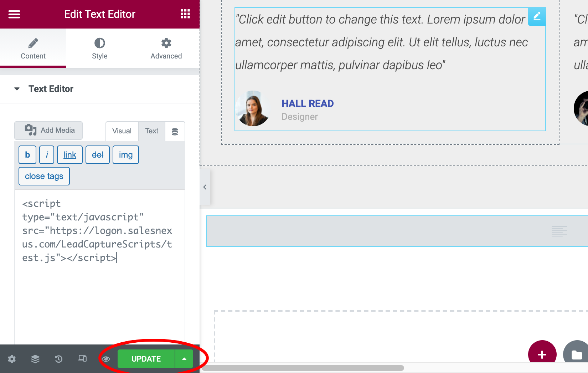Select the Text editor tab
Viewport: 588px width, 373px height.
pos(152,131)
